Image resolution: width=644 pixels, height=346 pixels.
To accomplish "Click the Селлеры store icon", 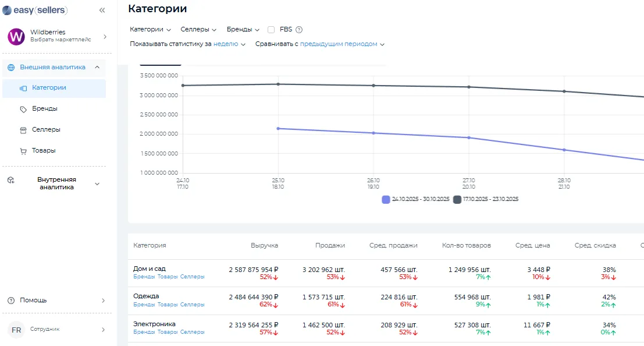I will tap(23, 130).
